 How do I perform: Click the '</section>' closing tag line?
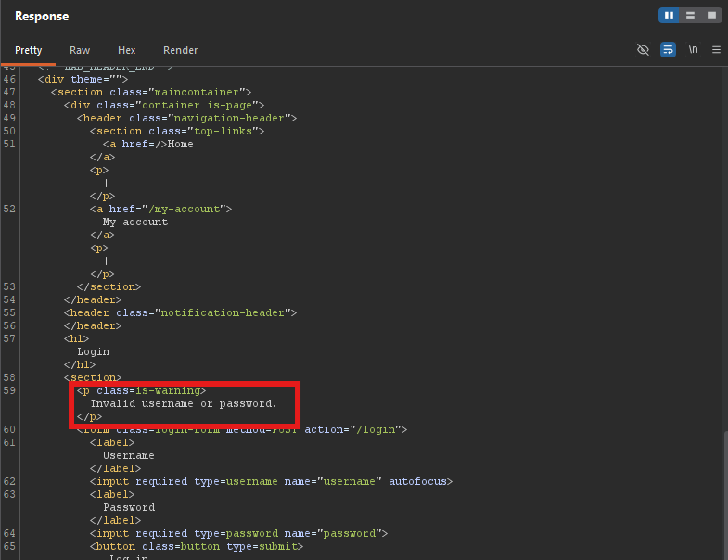pos(109,287)
